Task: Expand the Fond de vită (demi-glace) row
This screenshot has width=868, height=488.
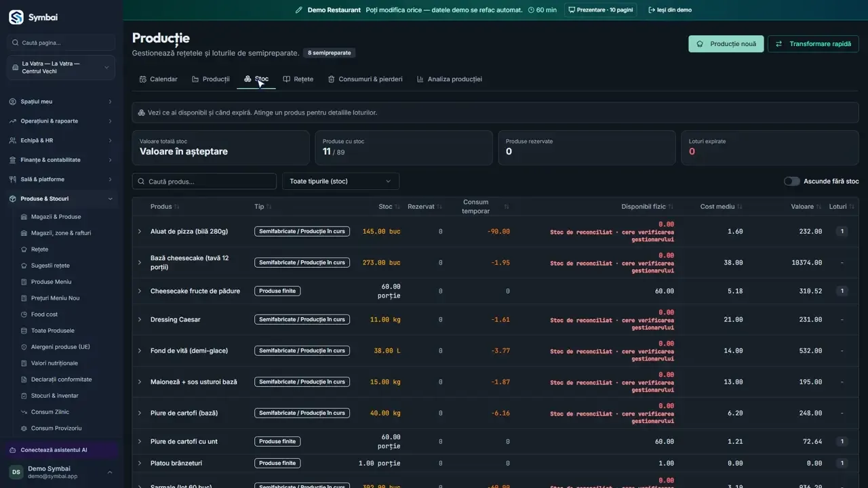Action: coord(140,351)
